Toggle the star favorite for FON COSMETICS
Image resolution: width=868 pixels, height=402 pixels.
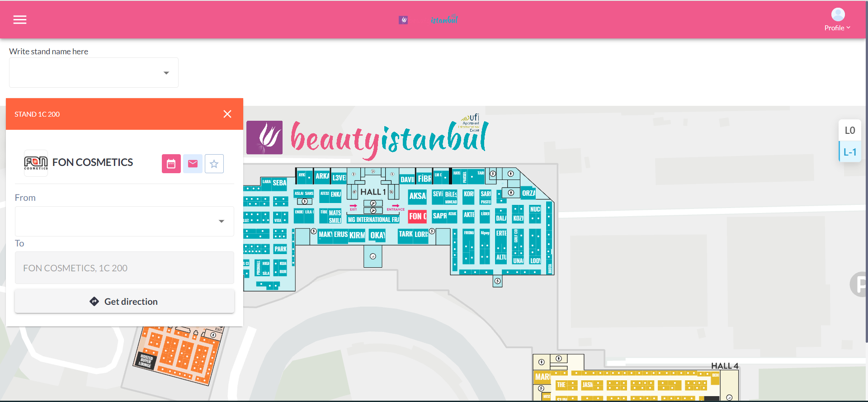214,164
